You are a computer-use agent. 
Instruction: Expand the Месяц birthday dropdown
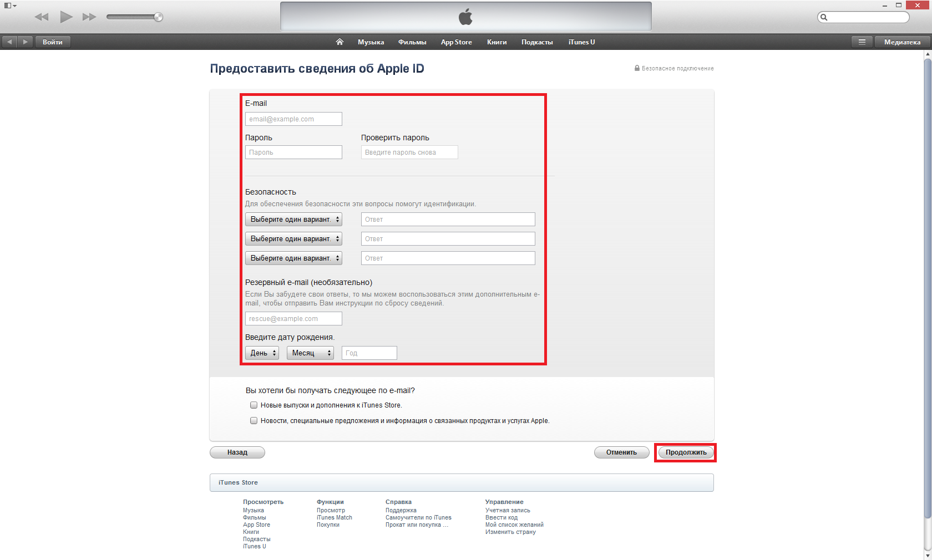coord(310,353)
